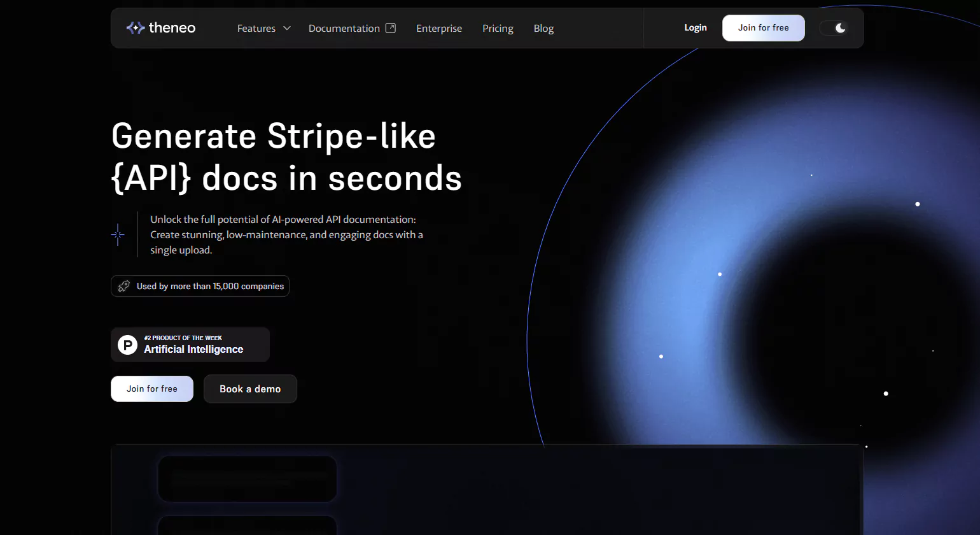The image size is (980, 535).
Task: Click the external link icon beside Documentation
Action: pyautogui.click(x=391, y=28)
